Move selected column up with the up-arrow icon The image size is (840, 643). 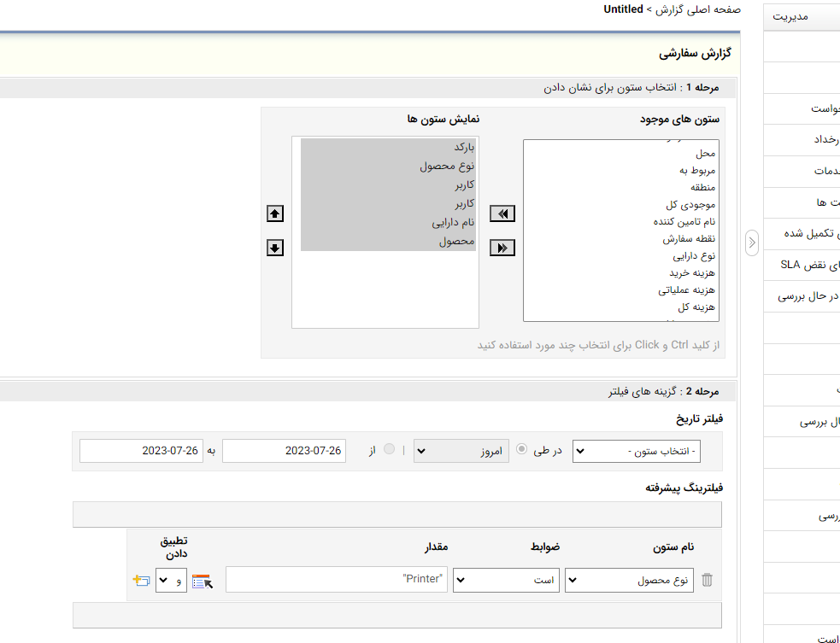click(274, 213)
